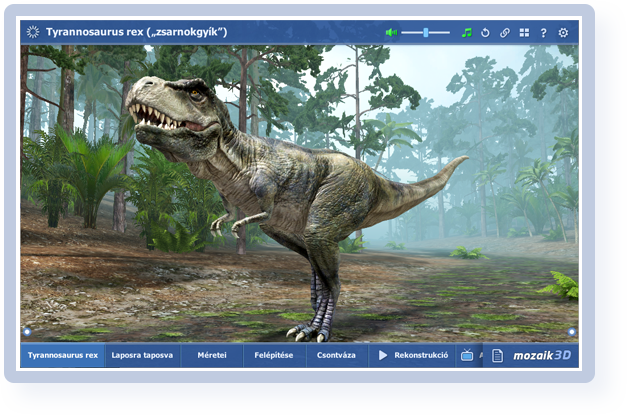
Task: Open settings with the gear icon
Action: coord(563,32)
